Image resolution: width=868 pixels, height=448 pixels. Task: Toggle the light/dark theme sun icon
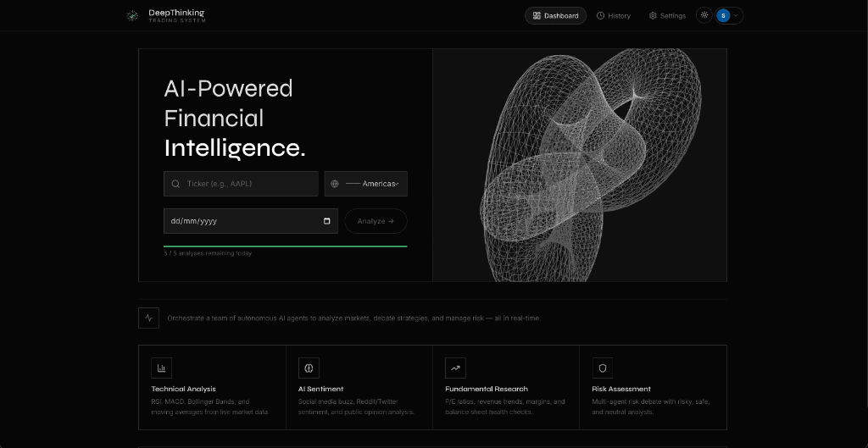coord(704,15)
